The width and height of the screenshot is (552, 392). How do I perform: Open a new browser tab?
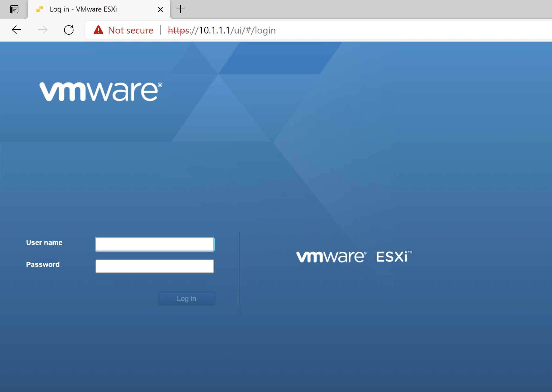pyautogui.click(x=180, y=9)
